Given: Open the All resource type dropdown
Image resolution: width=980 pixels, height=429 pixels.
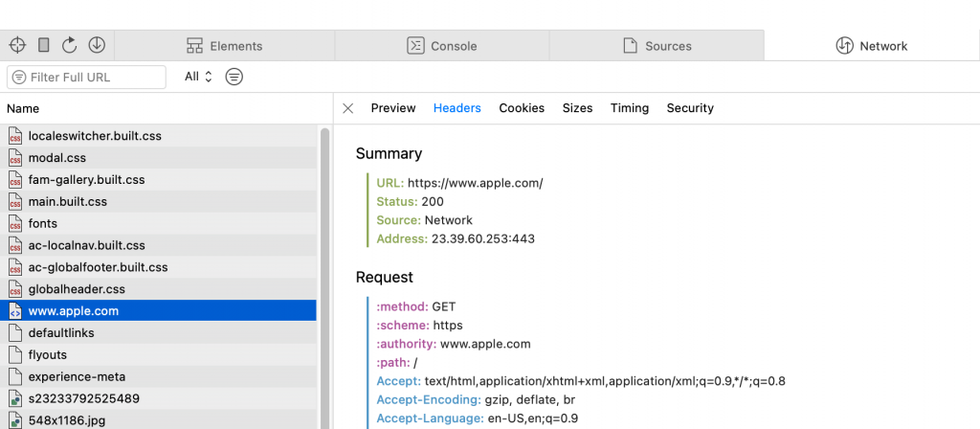Looking at the screenshot, I should (199, 77).
